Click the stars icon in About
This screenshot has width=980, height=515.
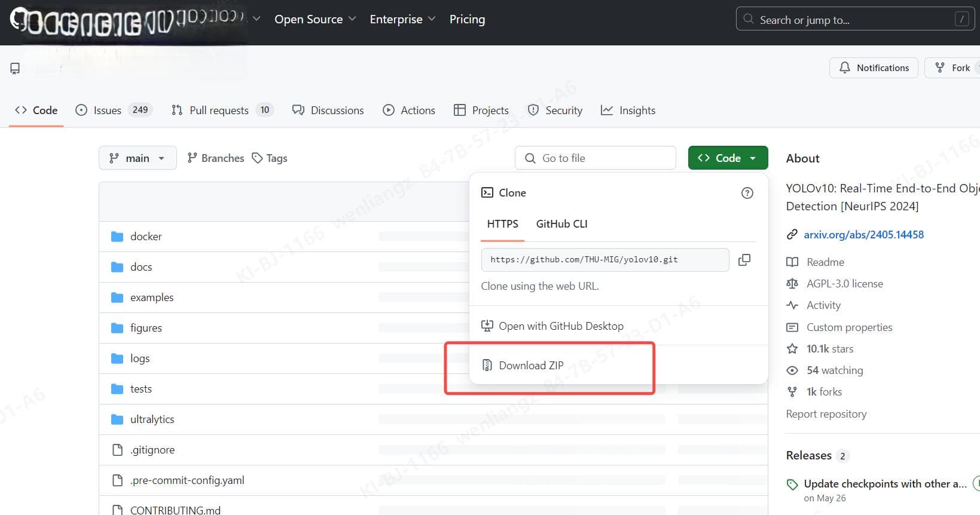tap(792, 349)
